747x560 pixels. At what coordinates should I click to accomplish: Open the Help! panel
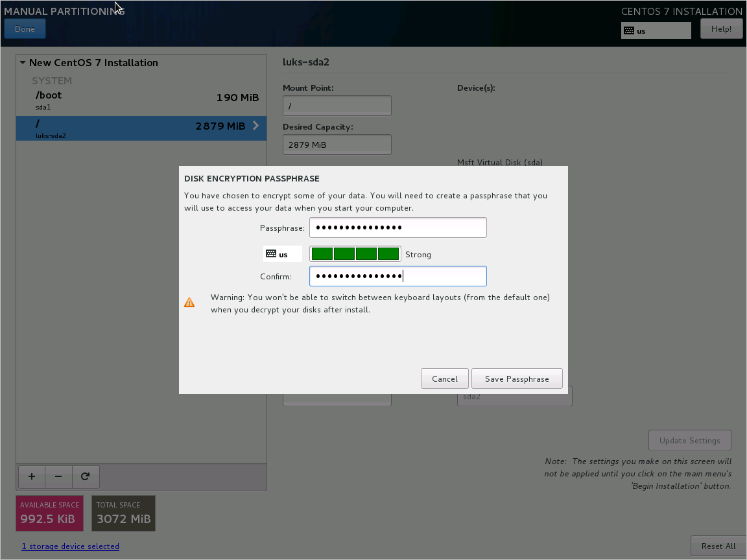(x=721, y=28)
